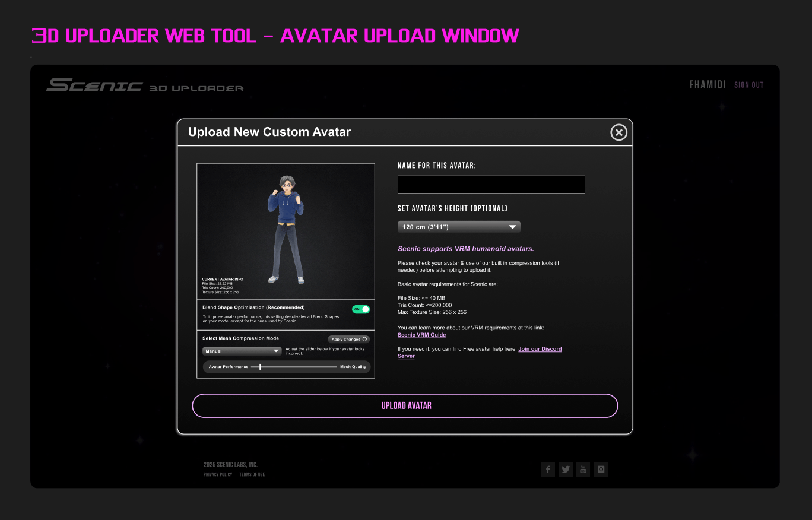This screenshot has height=520, width=812.
Task: Click Sign Out in the header
Action: tap(748, 85)
